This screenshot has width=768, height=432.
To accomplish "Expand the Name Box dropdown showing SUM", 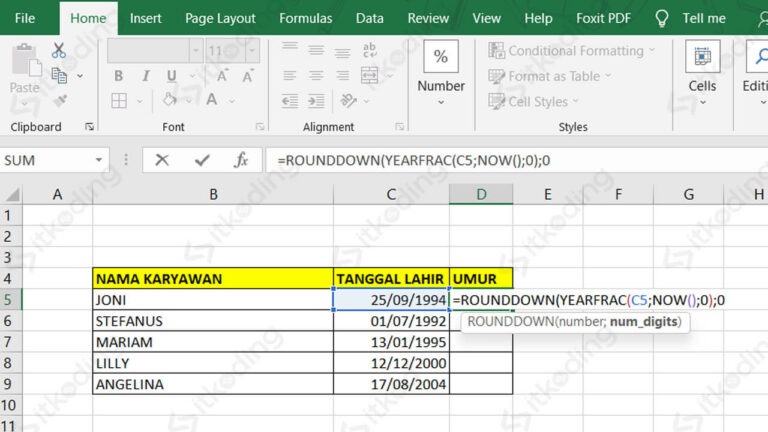I will (x=99, y=160).
